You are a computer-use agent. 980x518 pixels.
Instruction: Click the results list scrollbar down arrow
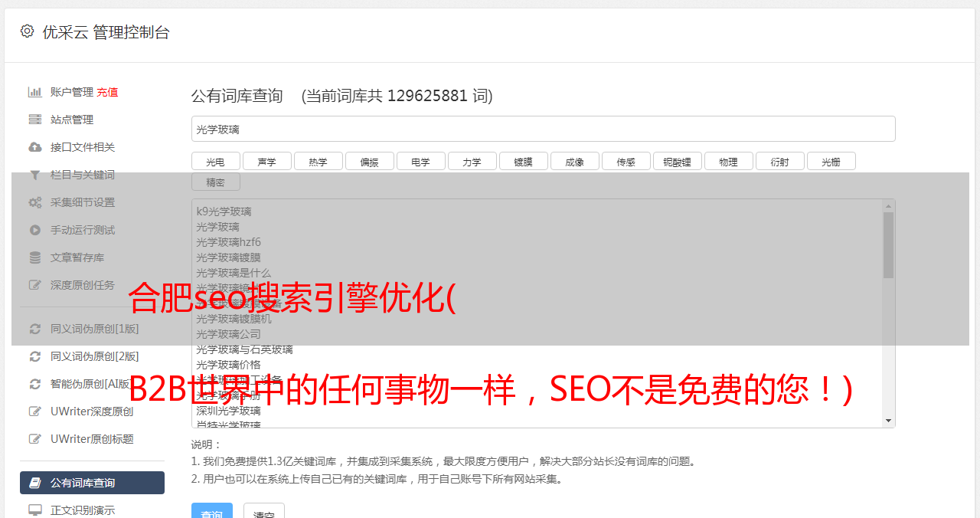pos(888,421)
